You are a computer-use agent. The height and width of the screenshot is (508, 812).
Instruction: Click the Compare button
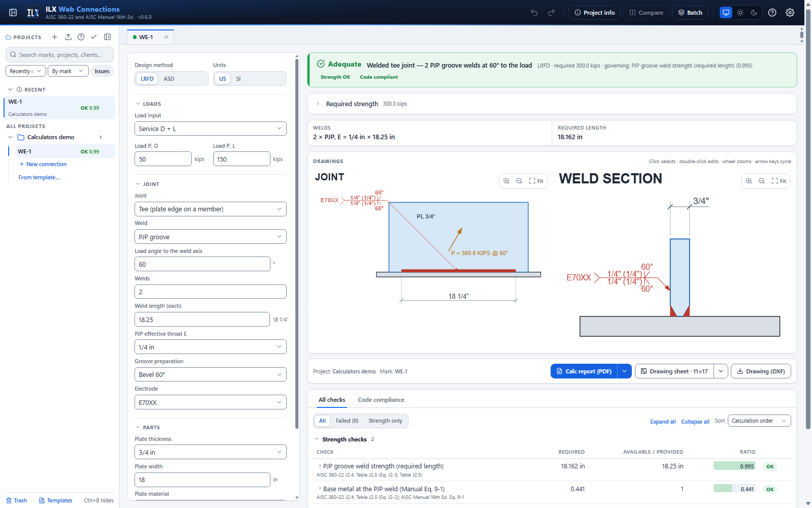pyautogui.click(x=647, y=13)
